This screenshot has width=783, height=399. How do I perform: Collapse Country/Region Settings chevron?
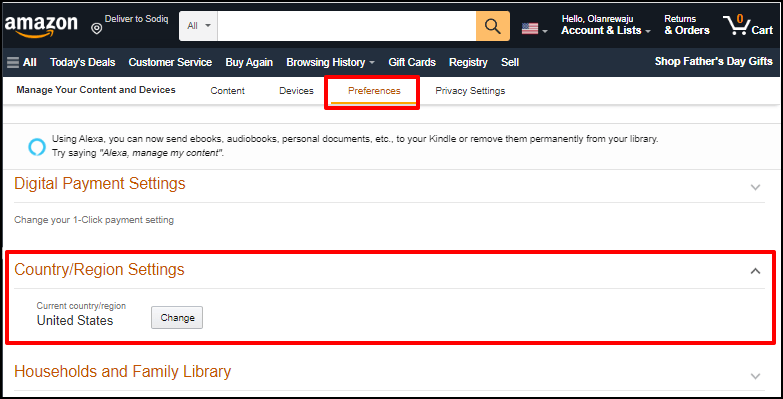tap(756, 271)
